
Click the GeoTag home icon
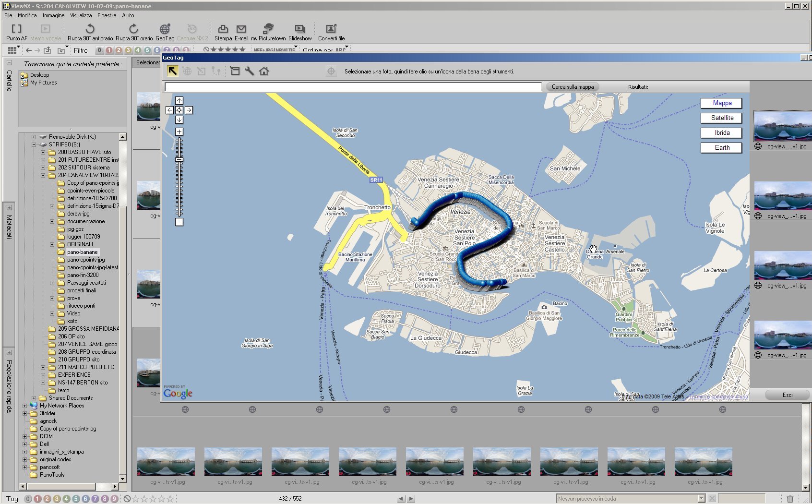click(x=264, y=71)
